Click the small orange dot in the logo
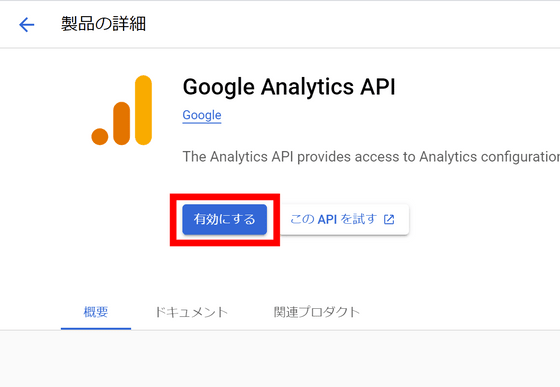 click(x=100, y=136)
